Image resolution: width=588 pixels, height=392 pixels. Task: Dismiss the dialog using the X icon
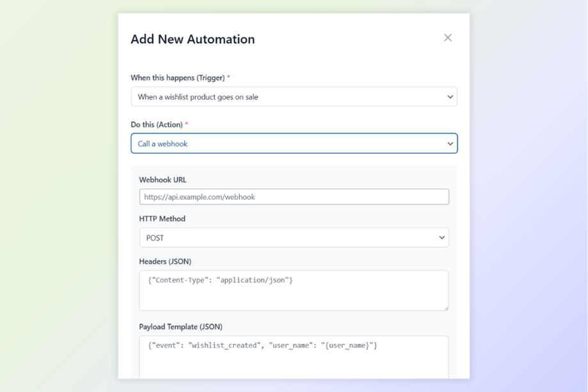(x=447, y=38)
